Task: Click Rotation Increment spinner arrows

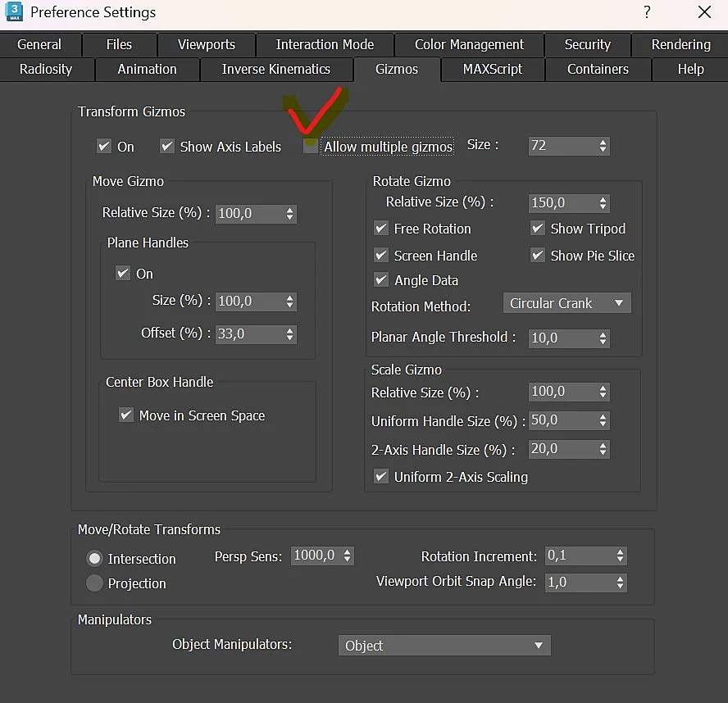Action: [x=620, y=556]
